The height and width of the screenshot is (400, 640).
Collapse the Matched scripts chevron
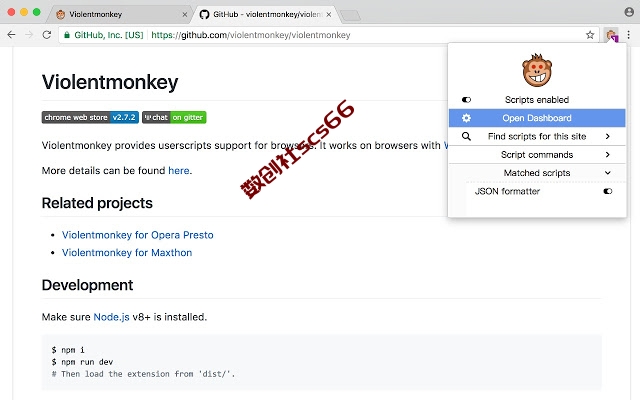(608, 173)
